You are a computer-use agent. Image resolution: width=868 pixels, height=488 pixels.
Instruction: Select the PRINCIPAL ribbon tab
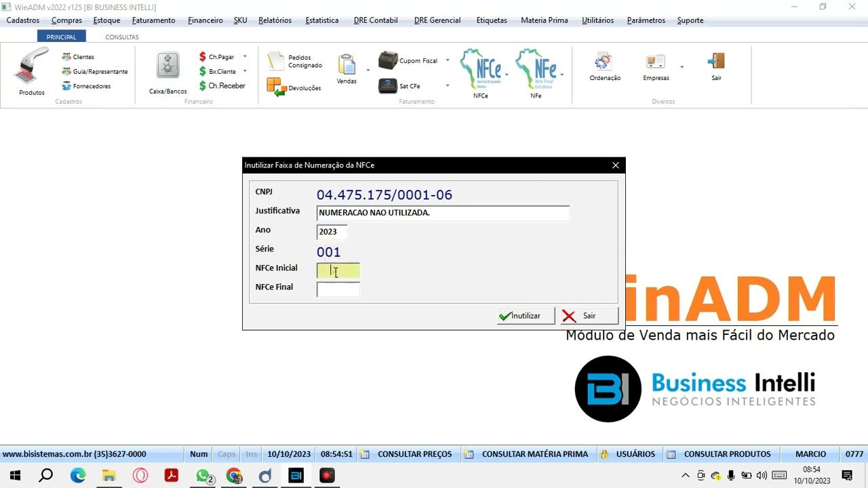(61, 37)
